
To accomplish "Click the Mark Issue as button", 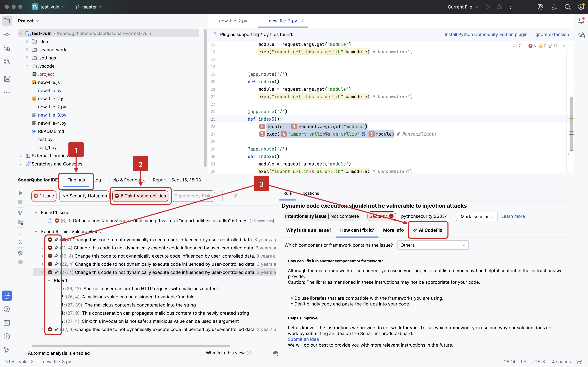I will [x=477, y=216].
